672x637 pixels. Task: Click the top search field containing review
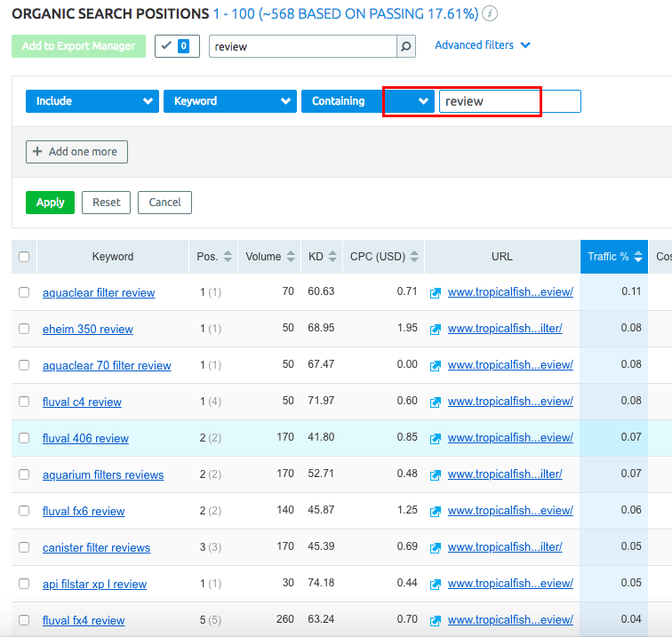coord(302,46)
